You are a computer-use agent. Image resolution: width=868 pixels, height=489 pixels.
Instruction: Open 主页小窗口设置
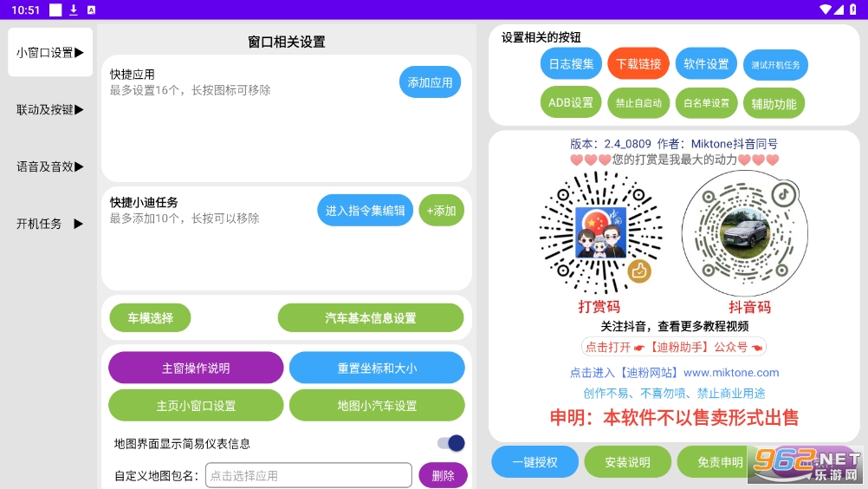pos(196,406)
